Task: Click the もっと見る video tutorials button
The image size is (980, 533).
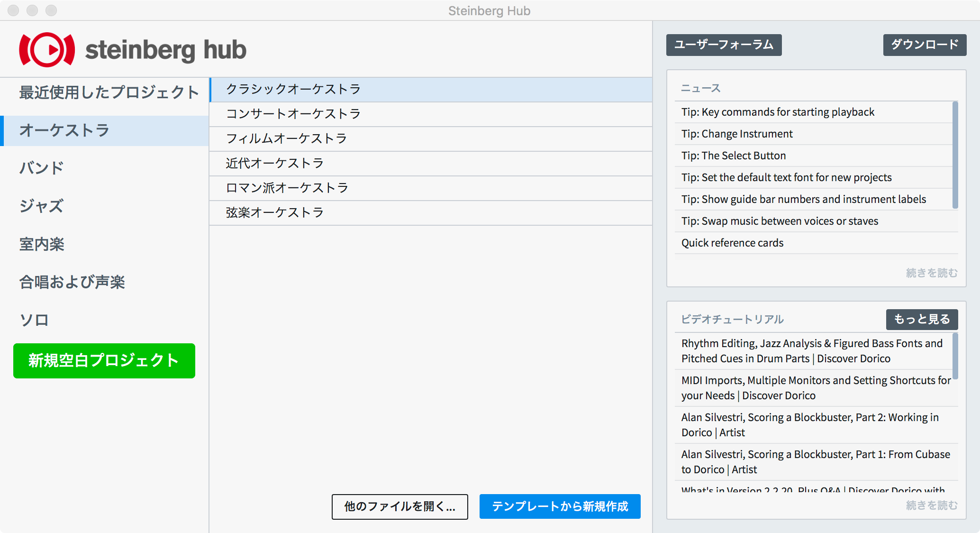Action: click(x=922, y=320)
